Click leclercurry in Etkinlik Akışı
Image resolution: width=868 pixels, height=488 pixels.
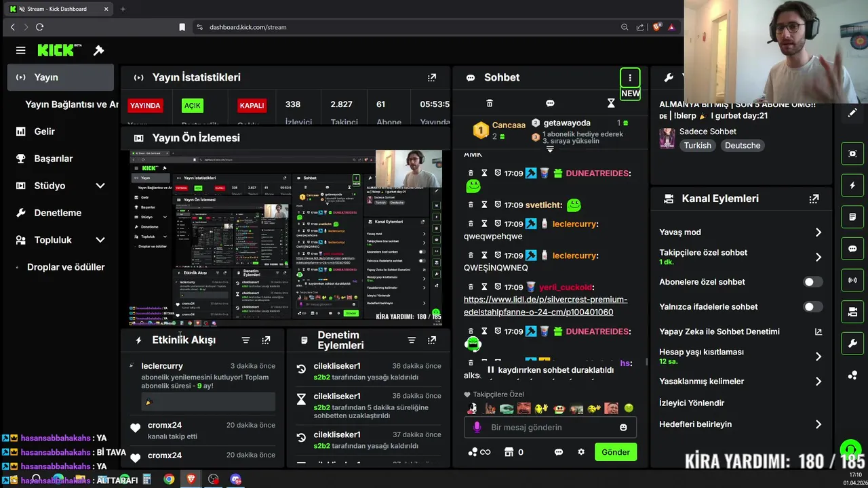point(162,366)
